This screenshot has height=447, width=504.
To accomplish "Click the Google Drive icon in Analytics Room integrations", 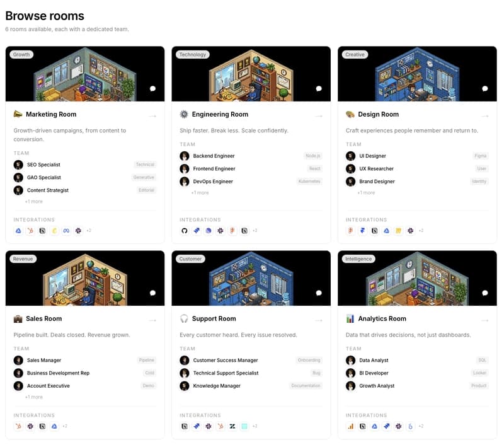I will [375, 426].
